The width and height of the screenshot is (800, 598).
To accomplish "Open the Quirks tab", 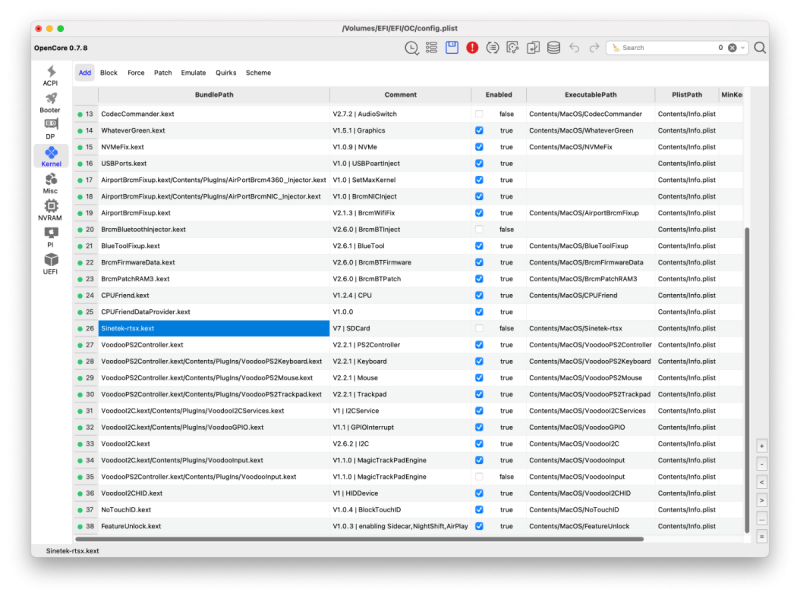I will coord(228,72).
